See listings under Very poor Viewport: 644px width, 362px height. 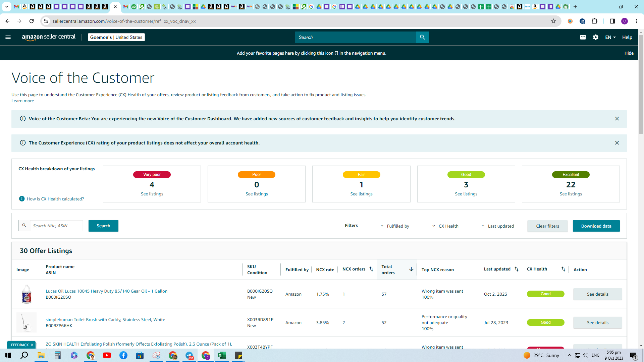click(x=152, y=194)
